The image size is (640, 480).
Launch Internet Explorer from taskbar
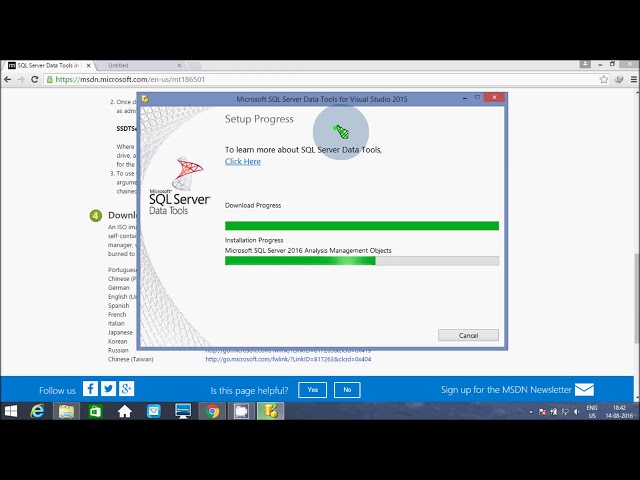(x=37, y=411)
